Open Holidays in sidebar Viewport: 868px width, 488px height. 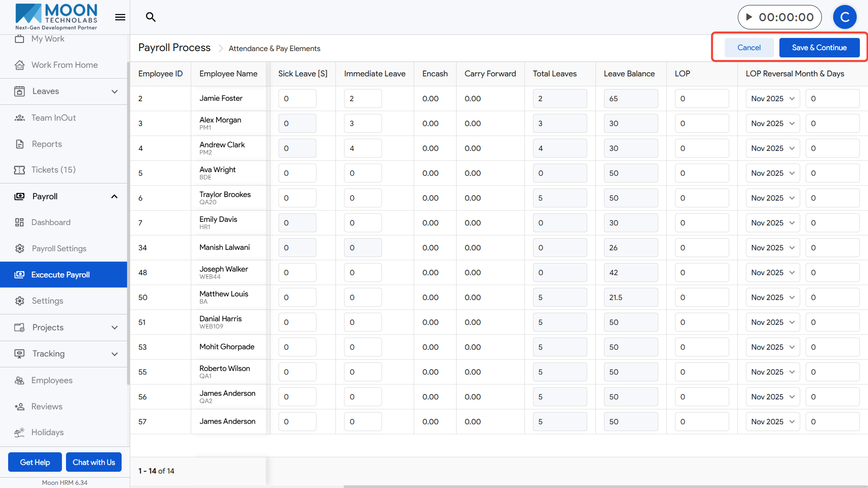[x=47, y=432]
